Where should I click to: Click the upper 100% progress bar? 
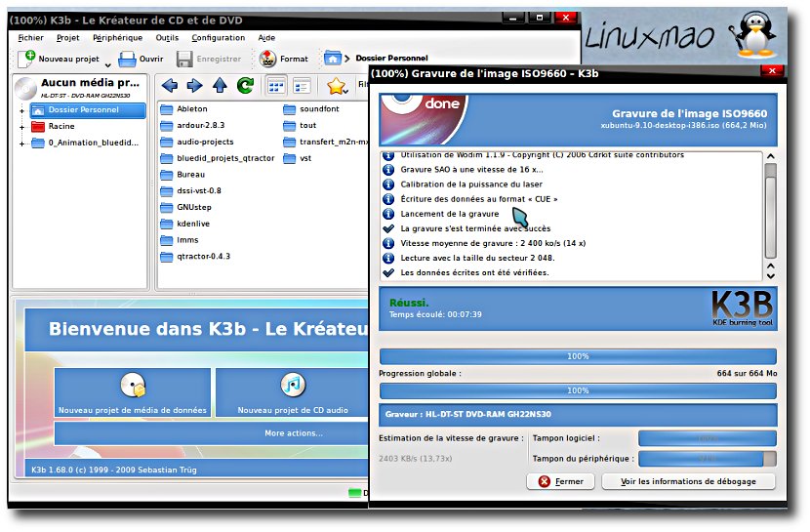coord(578,356)
